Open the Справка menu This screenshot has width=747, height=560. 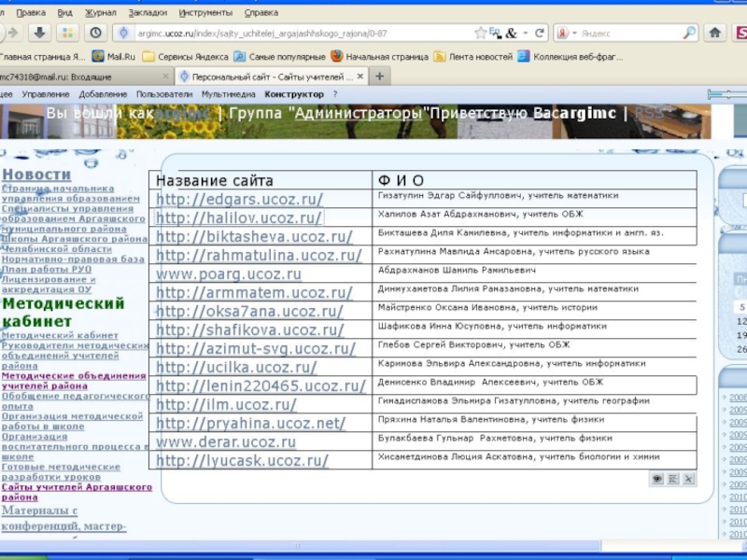(261, 13)
